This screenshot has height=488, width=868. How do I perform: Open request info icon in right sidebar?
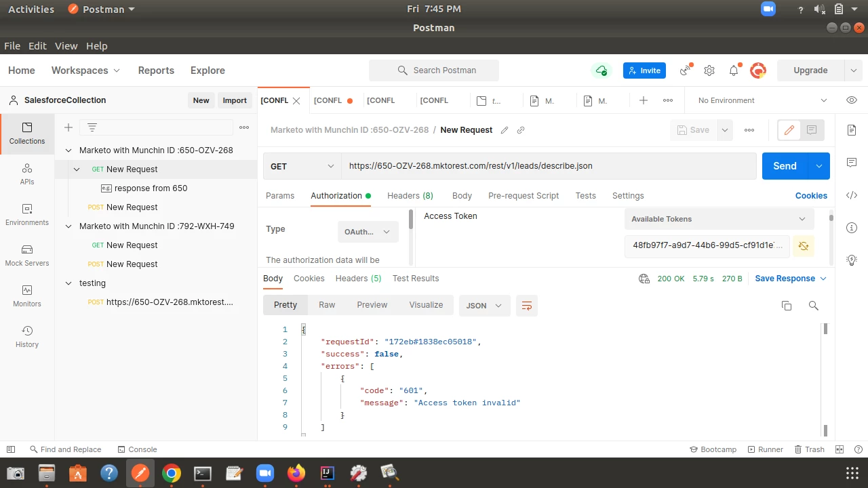(x=852, y=228)
